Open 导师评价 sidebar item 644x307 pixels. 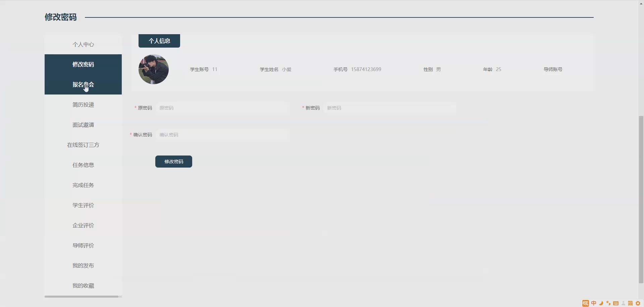(x=83, y=245)
